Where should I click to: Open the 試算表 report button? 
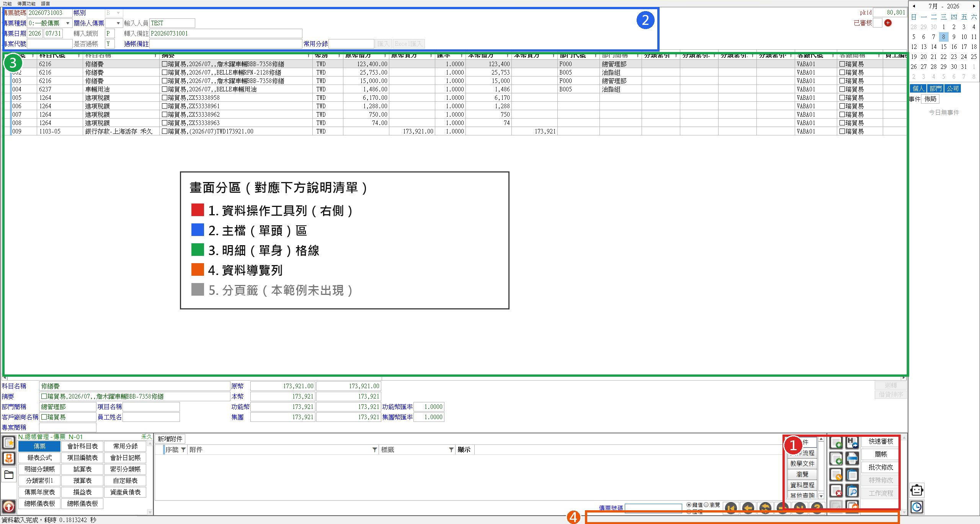(82, 469)
